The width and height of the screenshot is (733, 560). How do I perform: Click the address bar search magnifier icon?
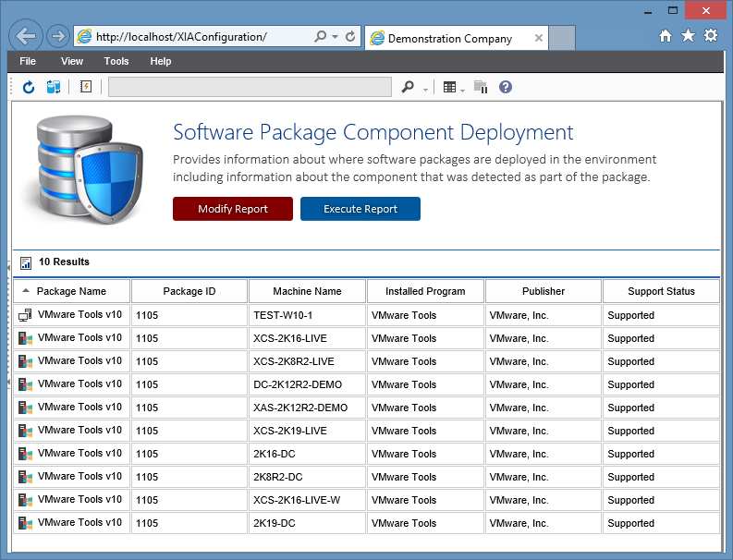tap(320, 36)
